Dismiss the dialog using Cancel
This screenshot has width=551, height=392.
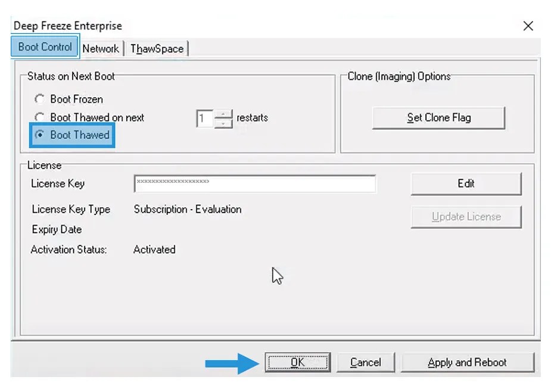pos(365,362)
